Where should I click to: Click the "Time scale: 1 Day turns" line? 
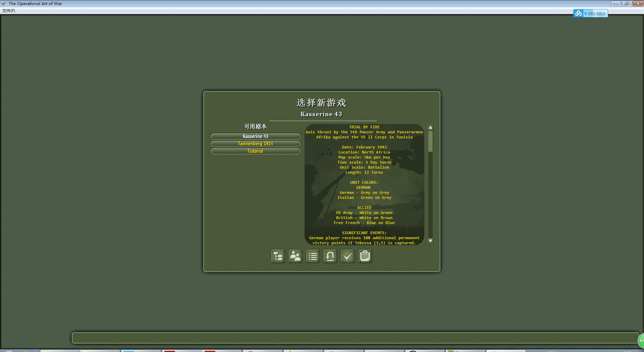point(364,162)
